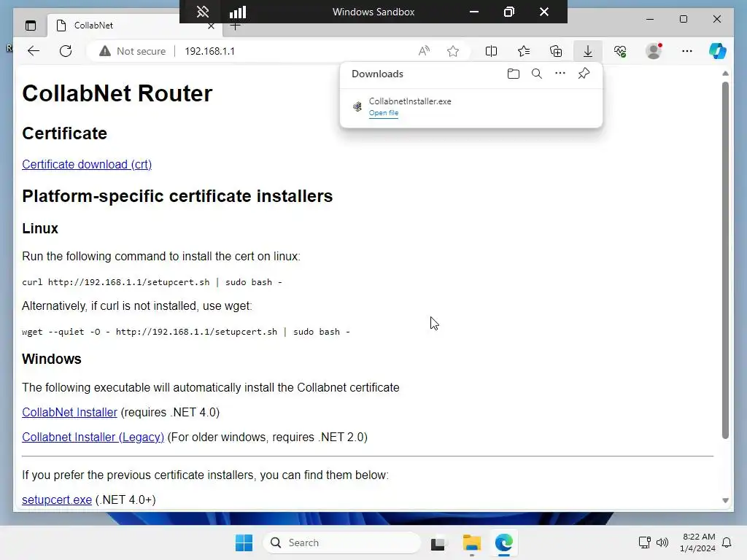Screen dimensions: 747x560
Task: Click the CollabnetInstaller.exe file icon
Action: pos(357,106)
